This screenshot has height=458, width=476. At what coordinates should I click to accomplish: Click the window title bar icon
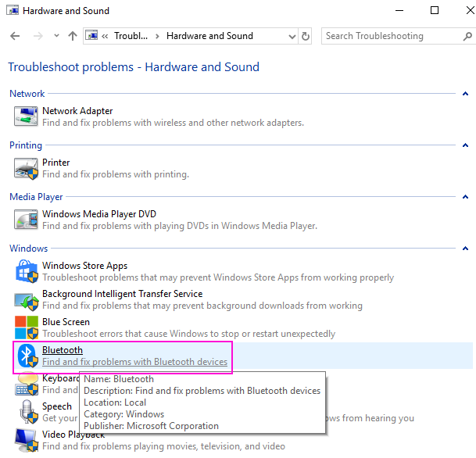point(13,10)
